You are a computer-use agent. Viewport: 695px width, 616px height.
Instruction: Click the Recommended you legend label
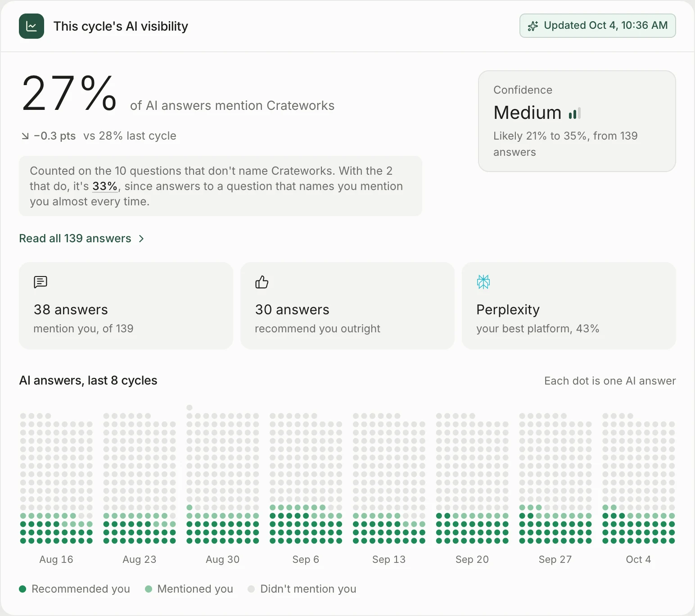click(81, 589)
